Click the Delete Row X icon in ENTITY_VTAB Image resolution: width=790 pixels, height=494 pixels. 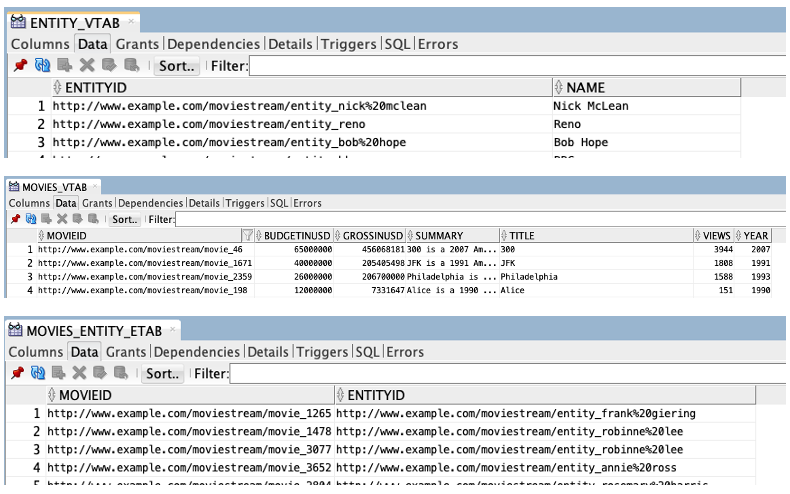coord(87,66)
